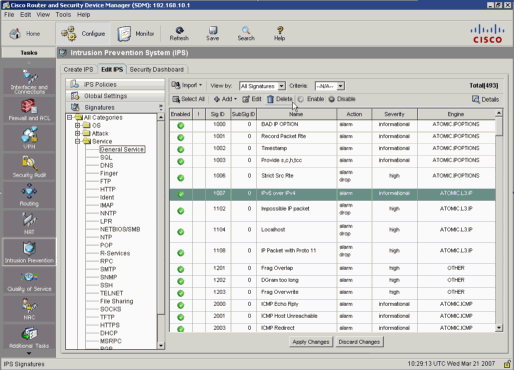Screen dimensions: 514x370
Task: Open IPS Policies panel
Action: click(x=115, y=84)
